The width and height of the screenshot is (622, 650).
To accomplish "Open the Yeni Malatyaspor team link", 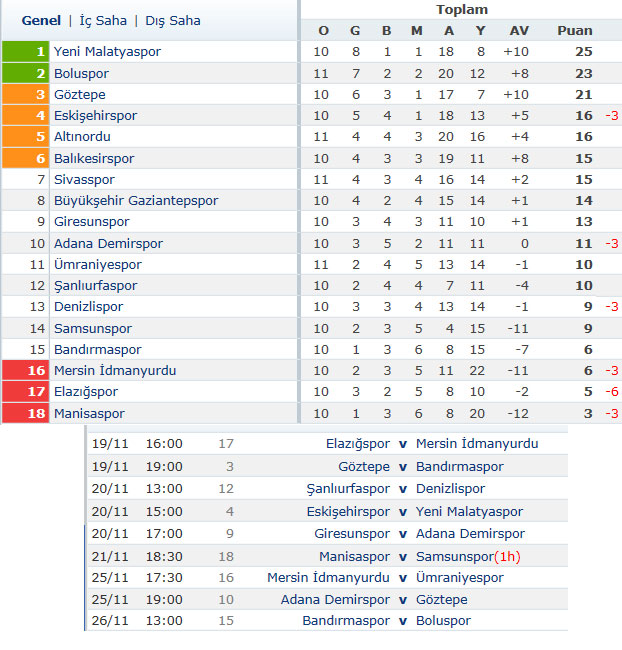I will (107, 52).
